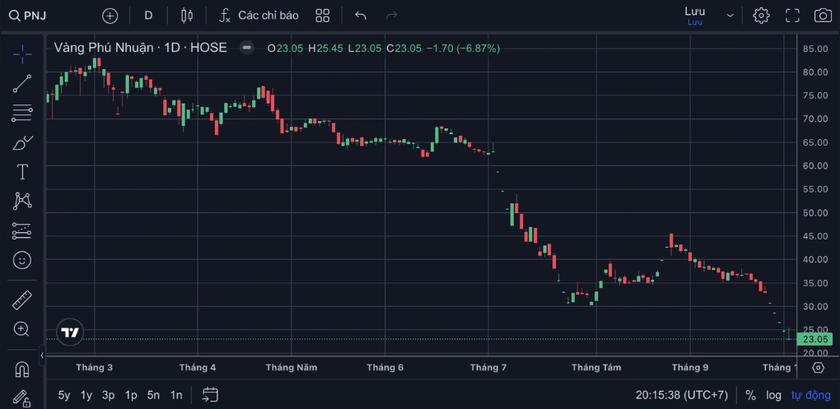
Task: Click the −1.70 (−6.87%) change value
Action: pos(463,48)
